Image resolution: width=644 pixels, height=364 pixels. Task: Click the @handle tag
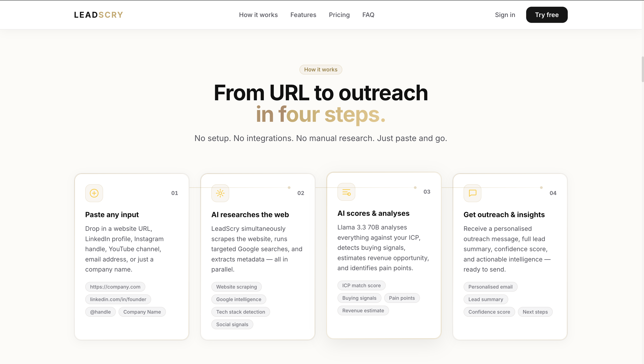click(100, 312)
